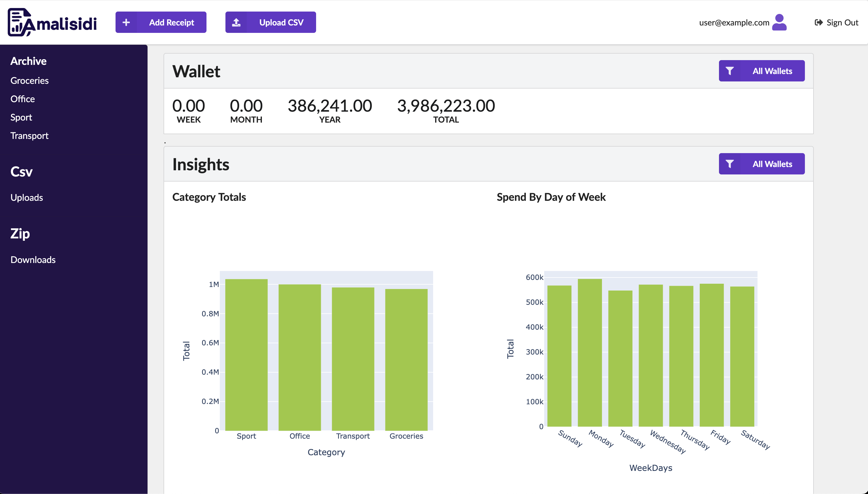
Task: Open the Wallet All Wallets dropdown
Action: click(x=772, y=71)
